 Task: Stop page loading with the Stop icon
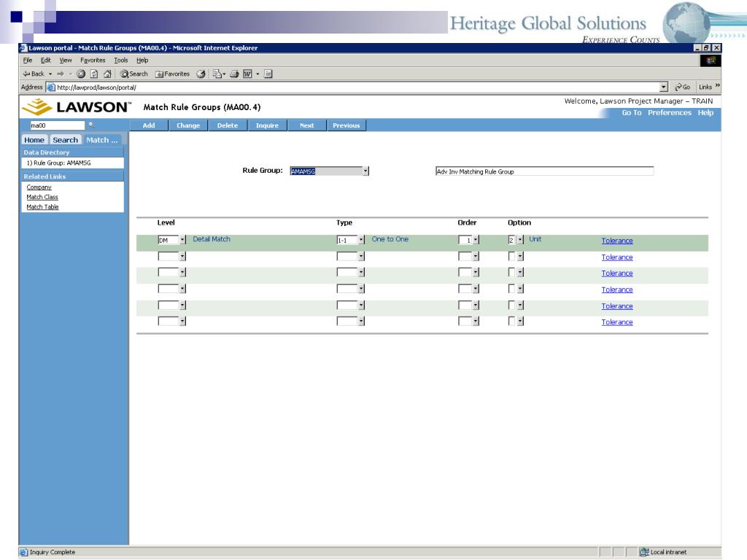(x=81, y=74)
